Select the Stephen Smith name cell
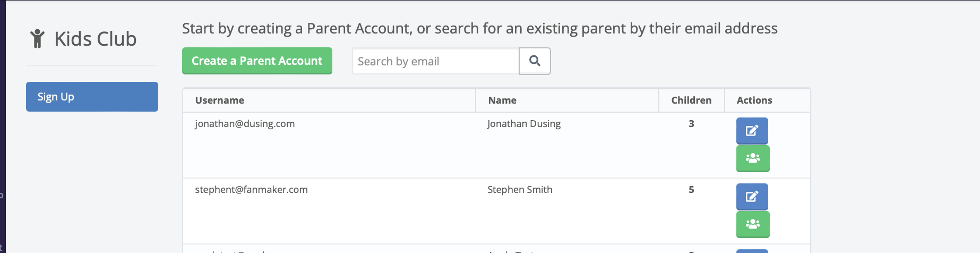 point(520,190)
